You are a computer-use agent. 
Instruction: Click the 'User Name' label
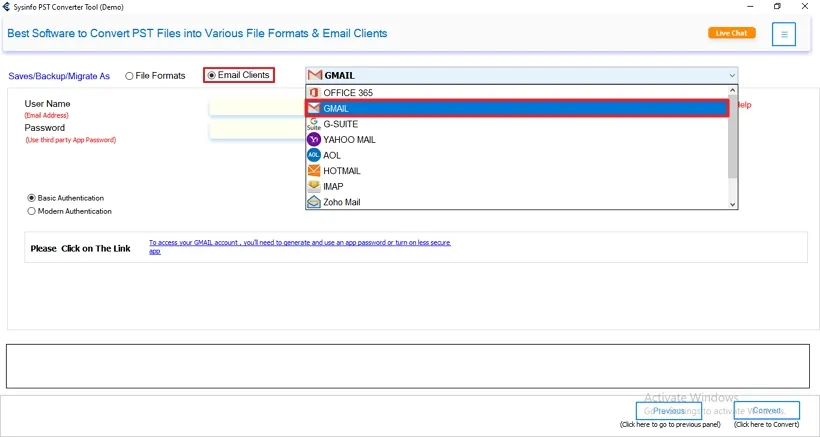[47, 104]
